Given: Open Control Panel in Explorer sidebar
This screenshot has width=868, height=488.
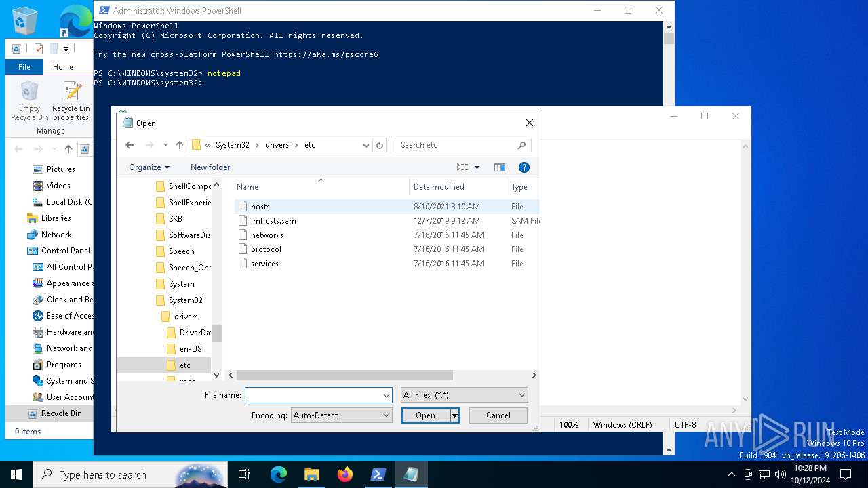Looking at the screenshot, I should pyautogui.click(x=65, y=251).
